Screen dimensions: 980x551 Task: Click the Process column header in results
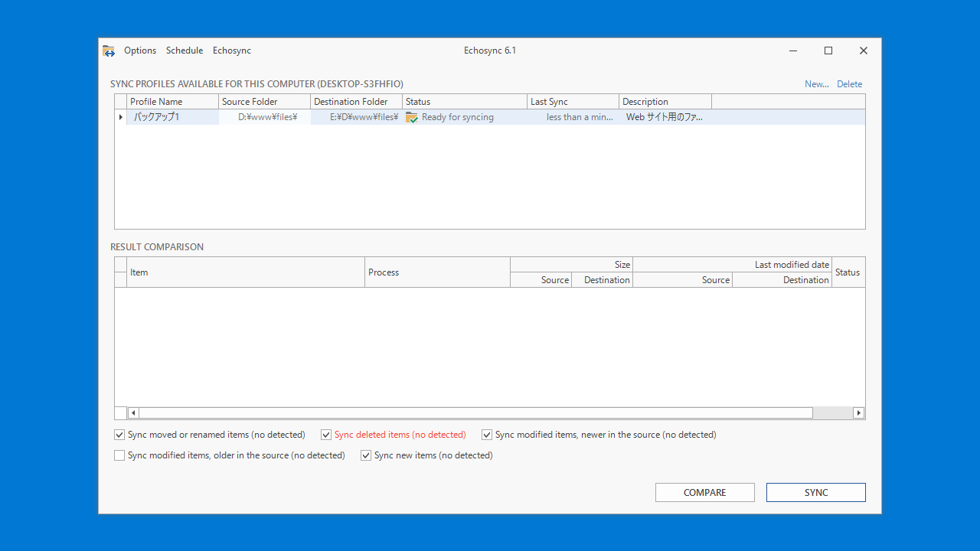click(438, 272)
